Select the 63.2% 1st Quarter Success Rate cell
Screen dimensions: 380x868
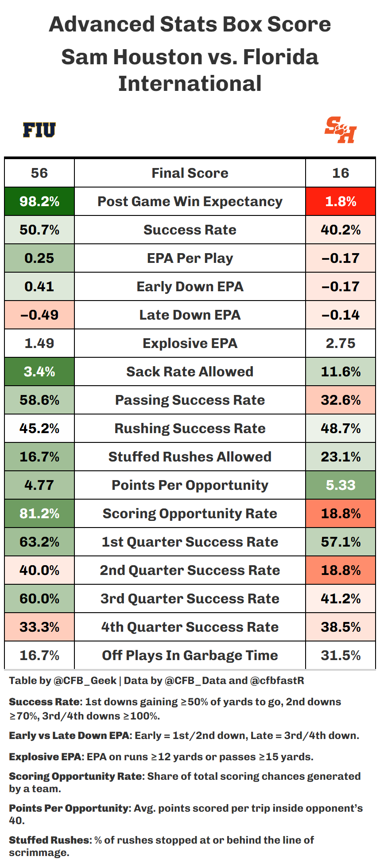click(x=39, y=542)
